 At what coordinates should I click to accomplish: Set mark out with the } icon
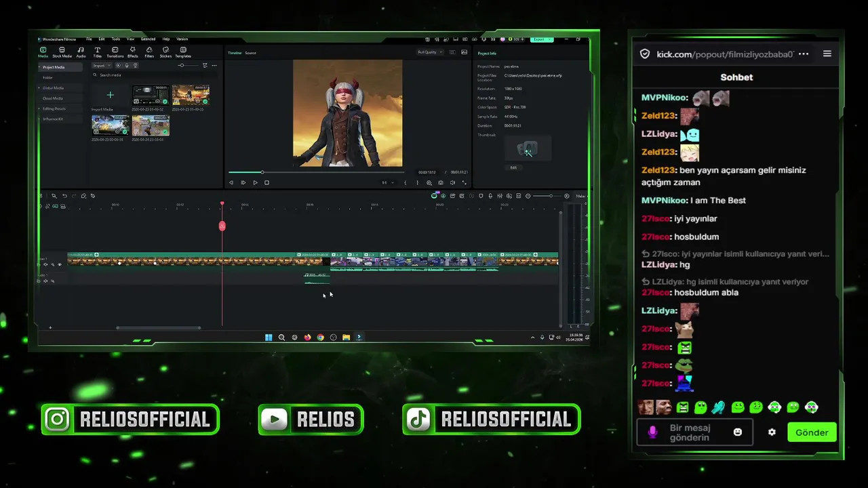click(x=417, y=182)
